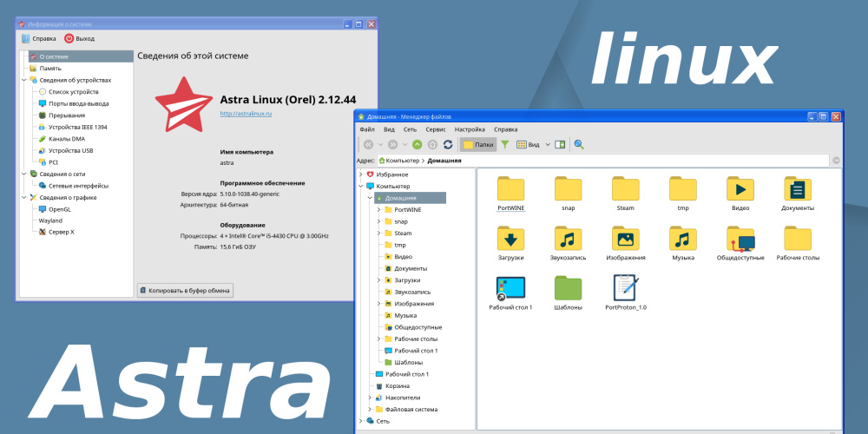868x434 pixels.
Task: Select the snap folder in icon view
Action: point(568,194)
